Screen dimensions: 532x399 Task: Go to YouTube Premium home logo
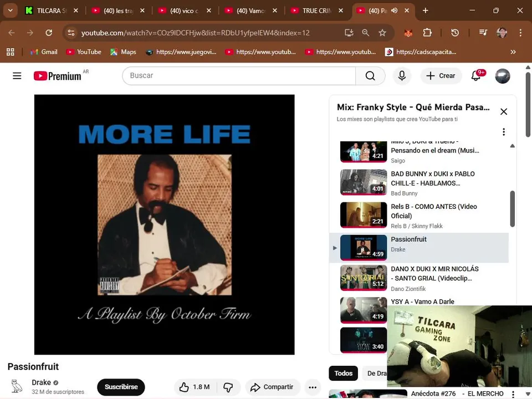point(57,76)
